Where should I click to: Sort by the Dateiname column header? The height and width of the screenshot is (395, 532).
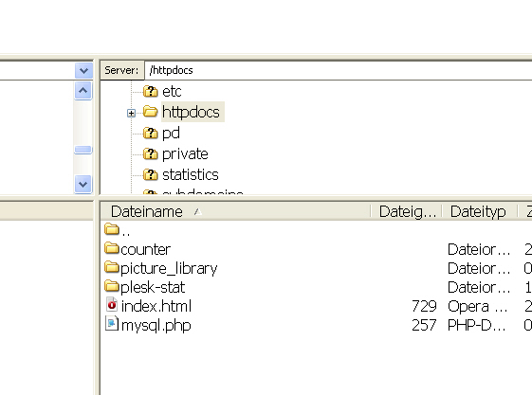pos(235,212)
